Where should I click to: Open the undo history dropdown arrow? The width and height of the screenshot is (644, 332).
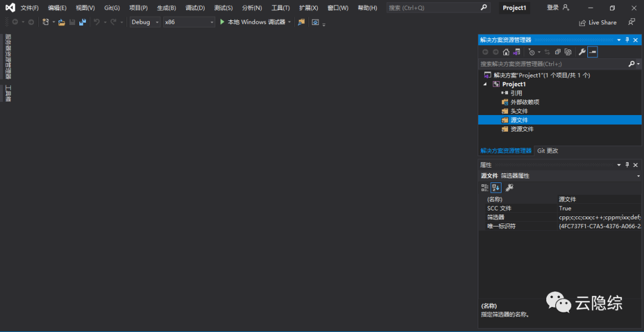coord(104,22)
